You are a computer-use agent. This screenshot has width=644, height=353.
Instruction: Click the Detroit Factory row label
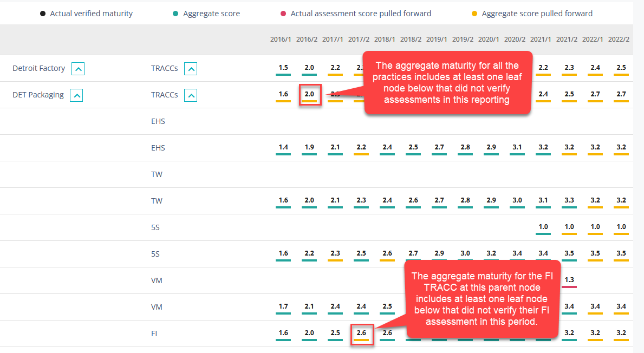click(38, 68)
